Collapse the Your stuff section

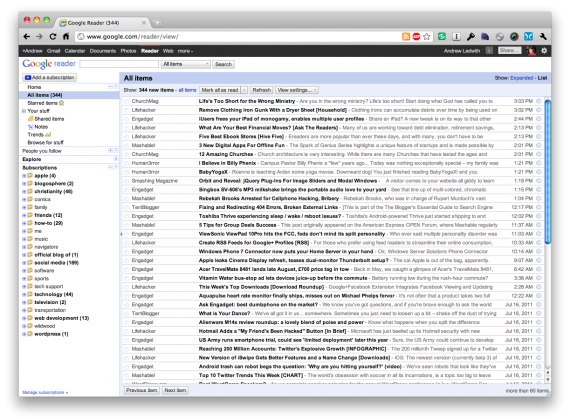[24, 111]
